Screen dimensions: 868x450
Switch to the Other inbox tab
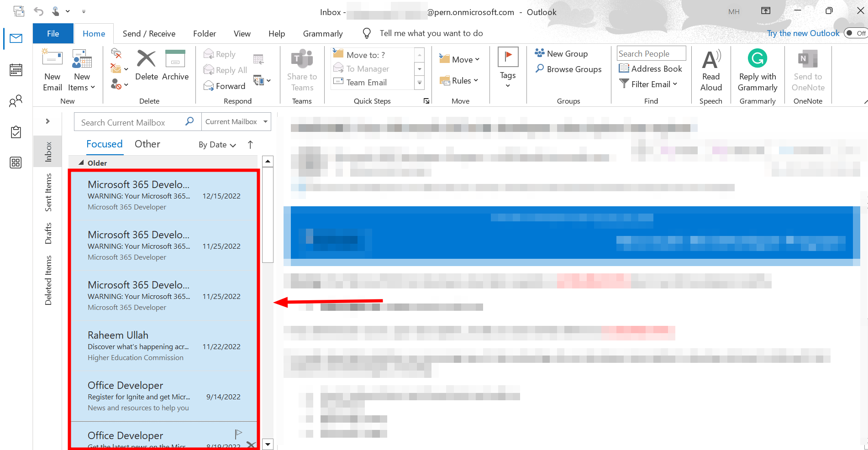(147, 144)
